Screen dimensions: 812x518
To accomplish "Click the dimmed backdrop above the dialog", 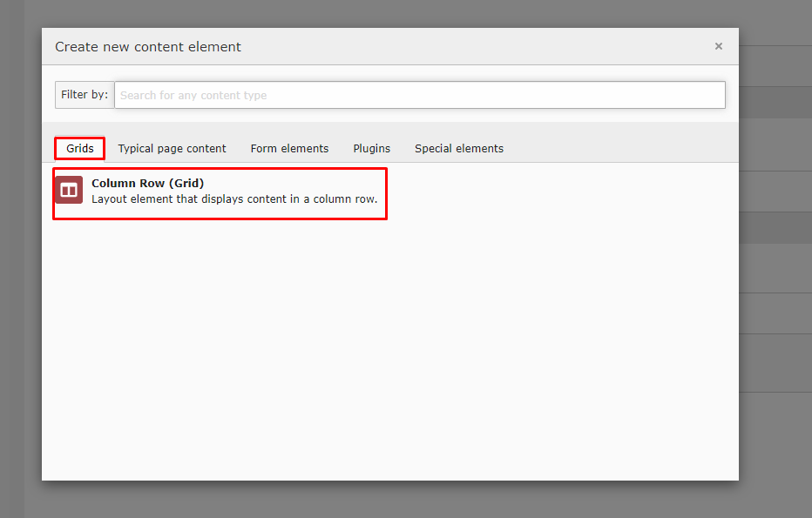I will tap(392, 12).
